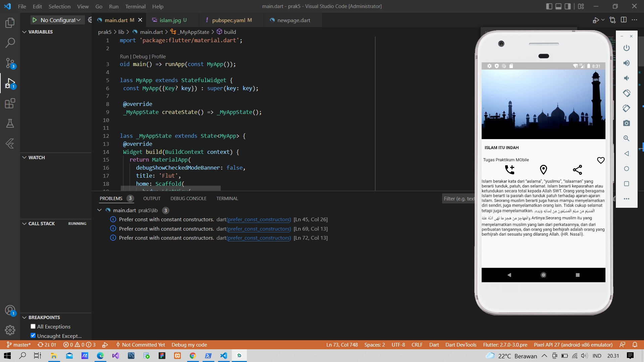The image size is (644, 362).
Task: Click the Run code lens above main
Action: [x=124, y=57]
